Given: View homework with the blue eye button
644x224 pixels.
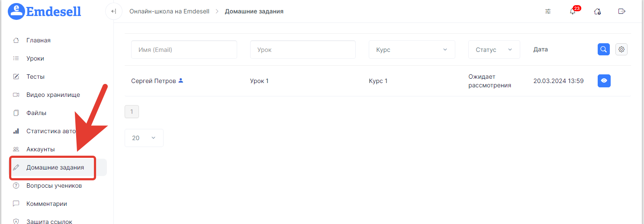Looking at the screenshot, I should point(604,81).
